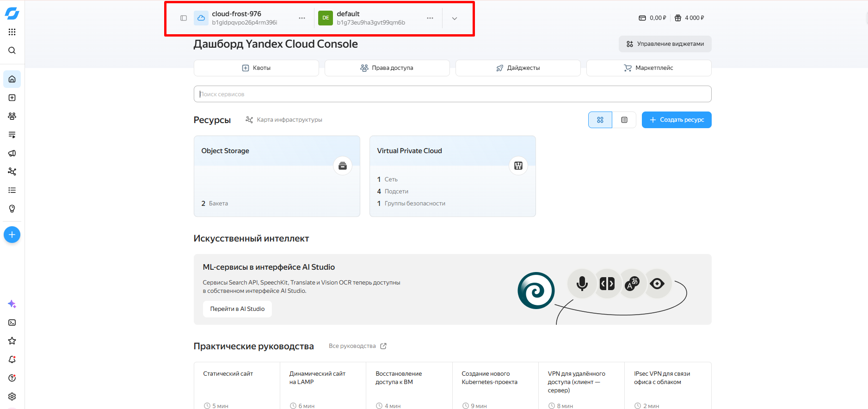
Task: Open the Object Storage resource card
Action: point(277,176)
